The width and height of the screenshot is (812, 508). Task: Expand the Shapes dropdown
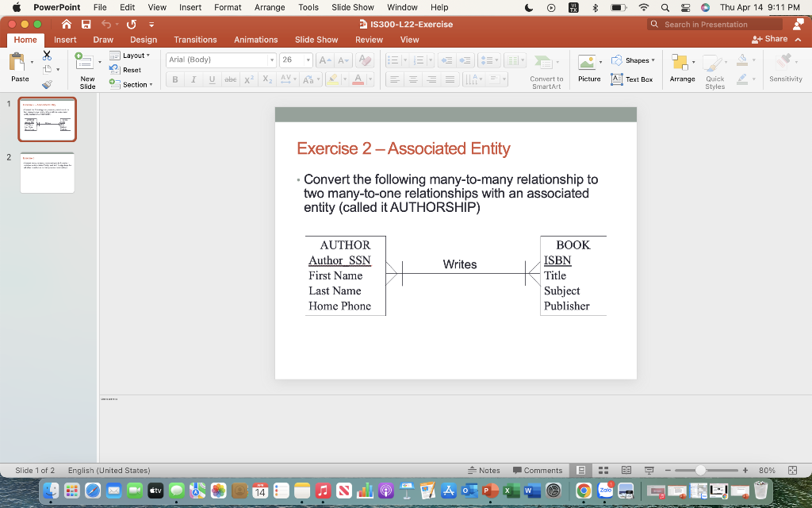click(x=634, y=60)
